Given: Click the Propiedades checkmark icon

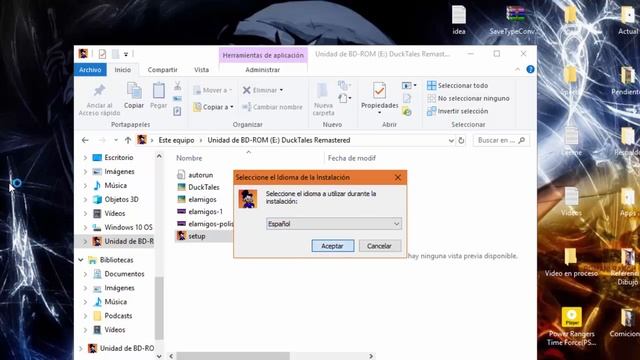Looking at the screenshot, I should coord(379,91).
